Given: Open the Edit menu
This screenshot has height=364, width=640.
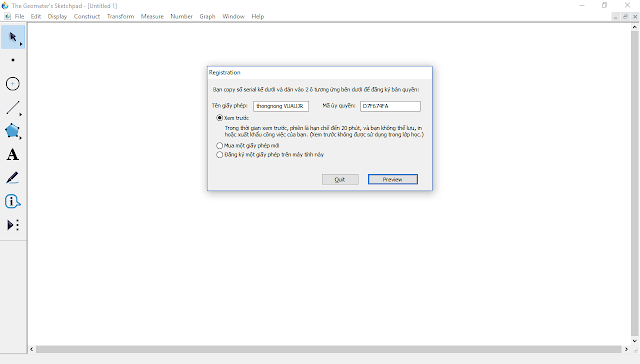Looking at the screenshot, I should click(36, 16).
